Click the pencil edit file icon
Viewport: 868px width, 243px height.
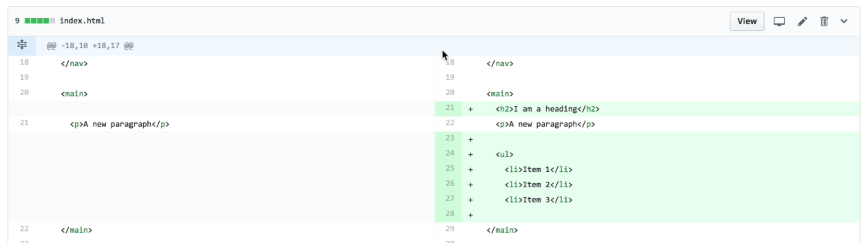[x=802, y=21]
